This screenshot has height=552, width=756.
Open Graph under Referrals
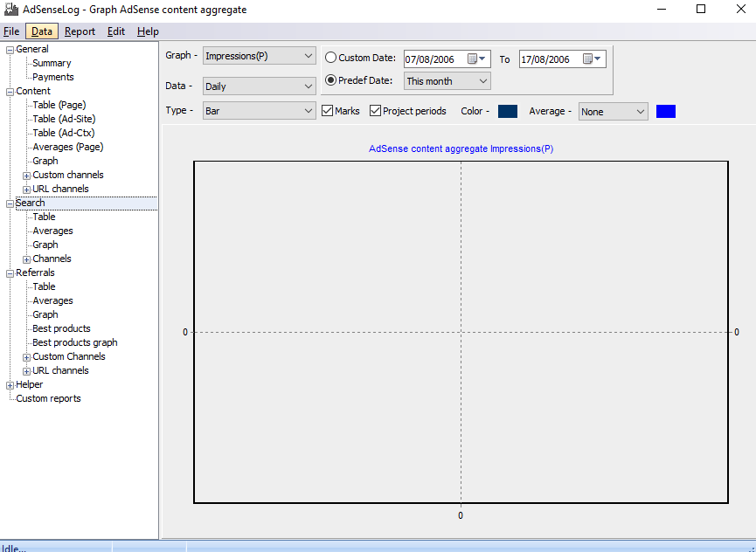pos(45,314)
